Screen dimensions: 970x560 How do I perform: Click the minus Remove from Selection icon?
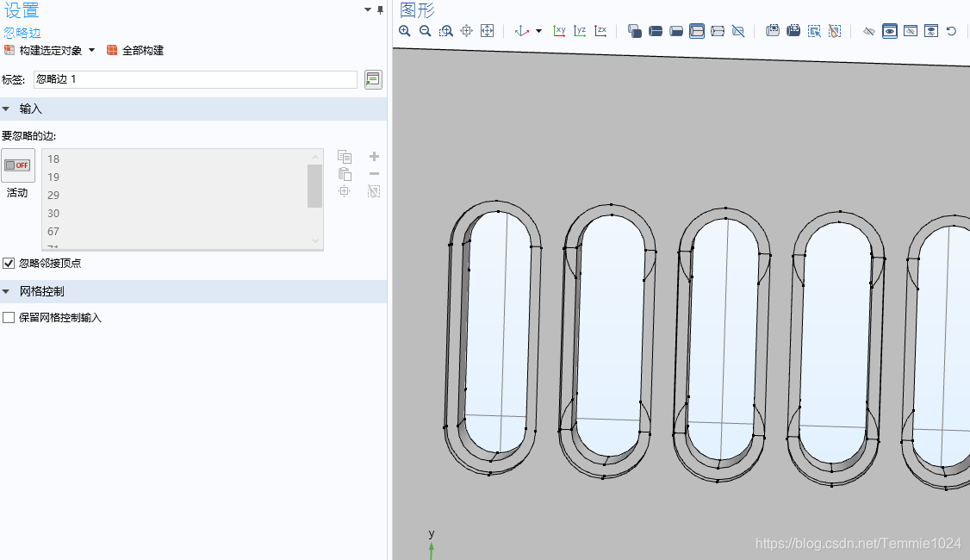click(x=374, y=174)
